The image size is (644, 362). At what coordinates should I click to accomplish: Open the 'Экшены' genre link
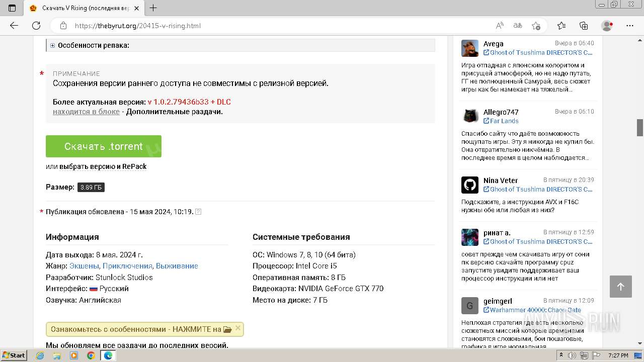pos(84,266)
